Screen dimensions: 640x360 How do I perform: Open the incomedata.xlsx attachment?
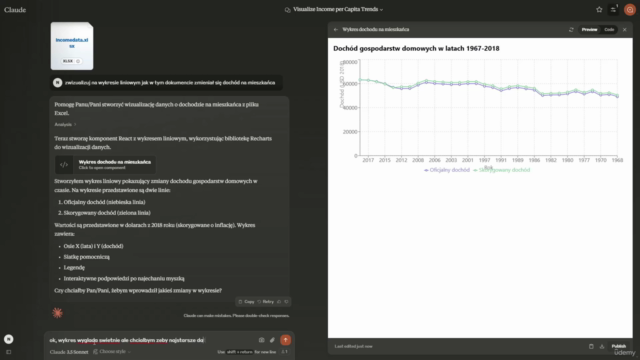click(72, 46)
